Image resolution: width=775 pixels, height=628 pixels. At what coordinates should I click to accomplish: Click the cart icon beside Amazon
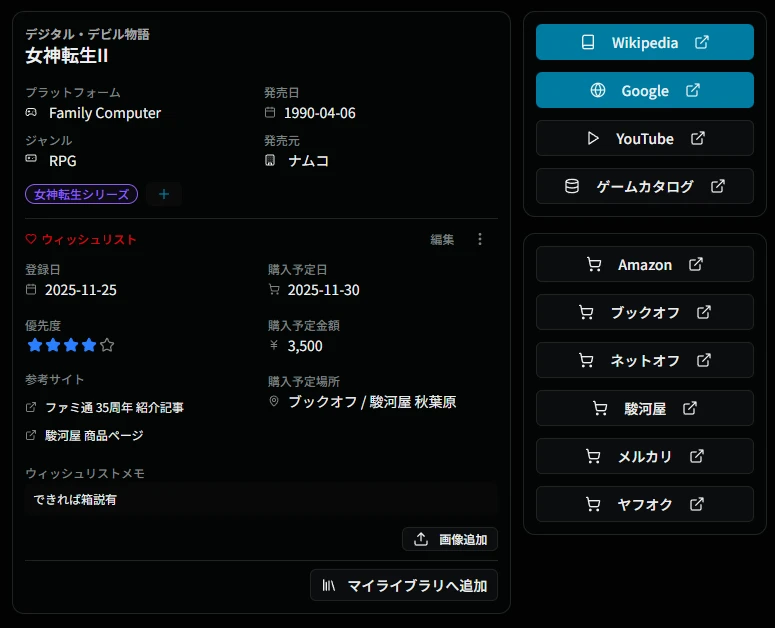click(594, 264)
